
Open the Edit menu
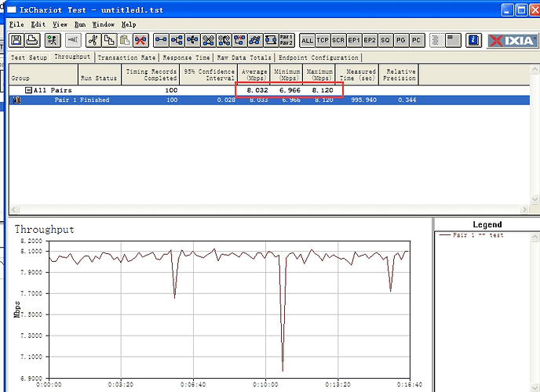coord(38,24)
